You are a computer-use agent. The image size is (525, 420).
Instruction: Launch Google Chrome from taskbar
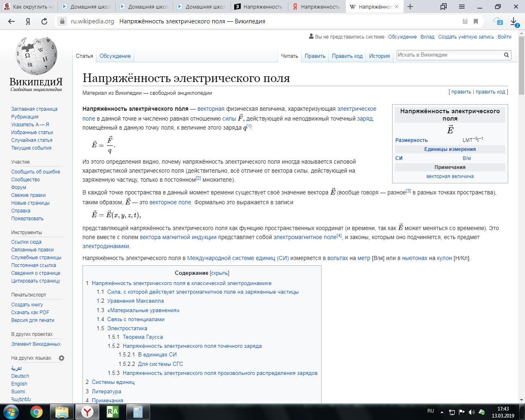(37, 411)
